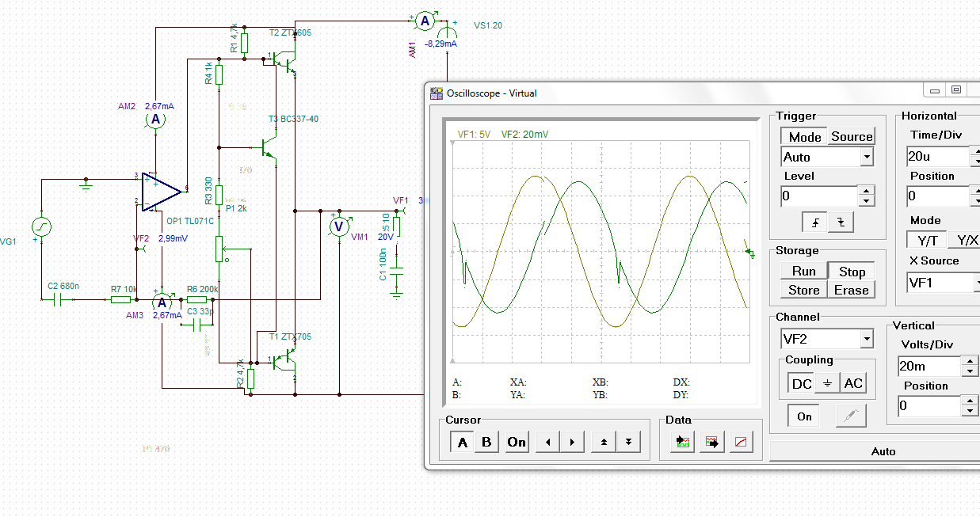Click the probe tool icon beside On
The width and height of the screenshot is (980, 517).
[x=851, y=416]
